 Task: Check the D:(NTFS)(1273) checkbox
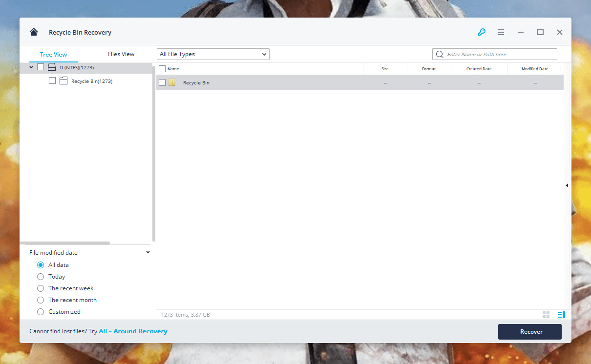[41, 67]
